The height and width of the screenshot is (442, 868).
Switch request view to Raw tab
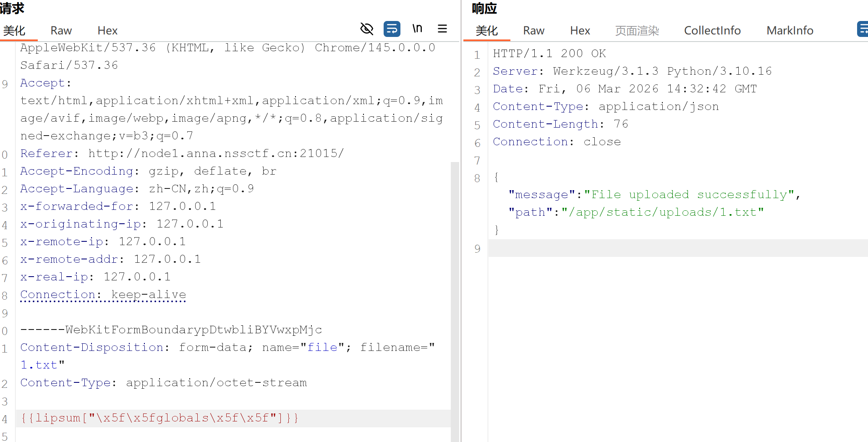click(61, 31)
